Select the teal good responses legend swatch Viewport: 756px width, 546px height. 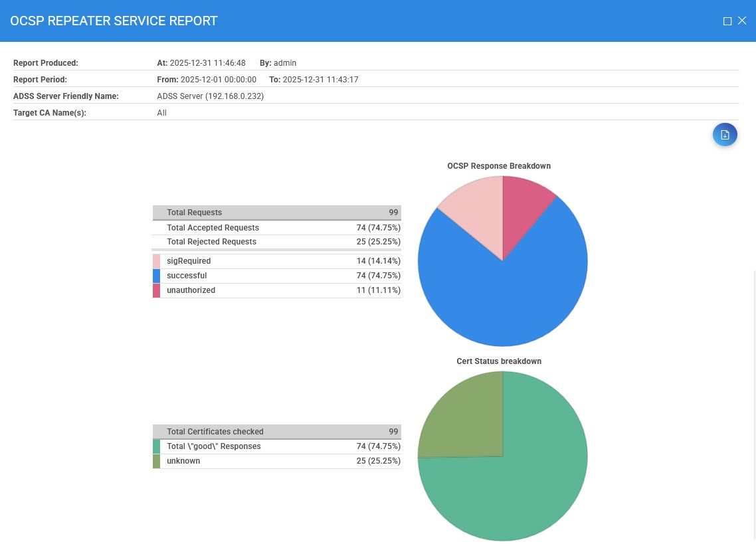click(x=157, y=446)
